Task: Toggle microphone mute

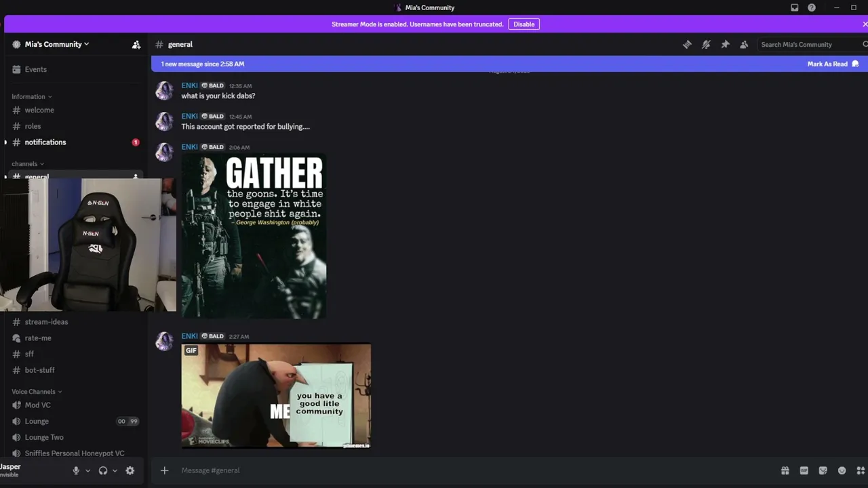Action: pos(76,470)
